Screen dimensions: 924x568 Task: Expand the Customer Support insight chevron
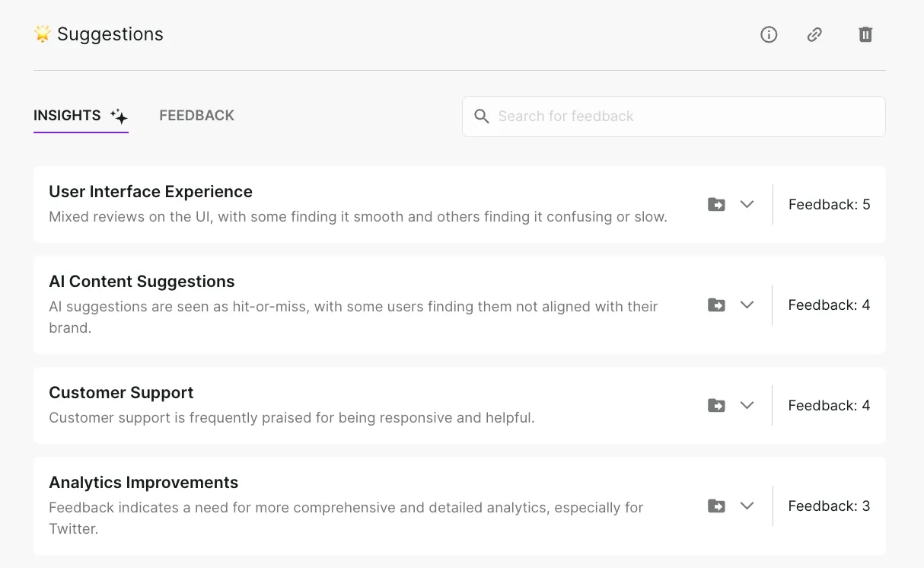(x=747, y=405)
